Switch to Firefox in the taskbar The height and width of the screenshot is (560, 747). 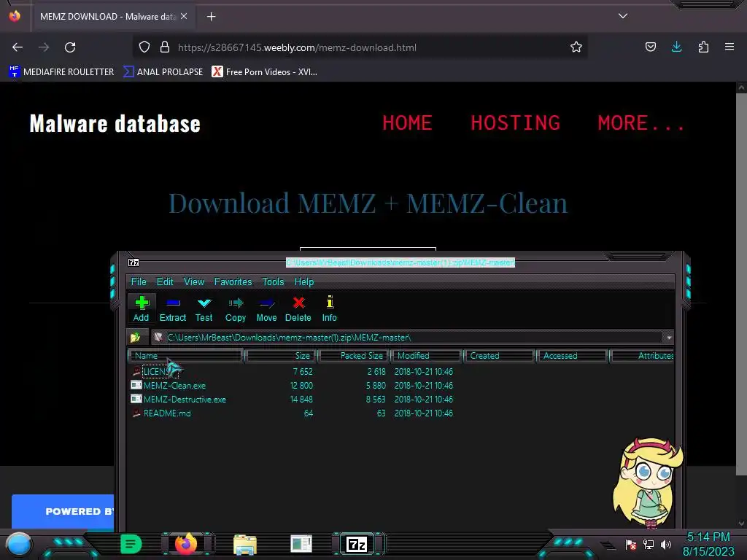(186, 544)
